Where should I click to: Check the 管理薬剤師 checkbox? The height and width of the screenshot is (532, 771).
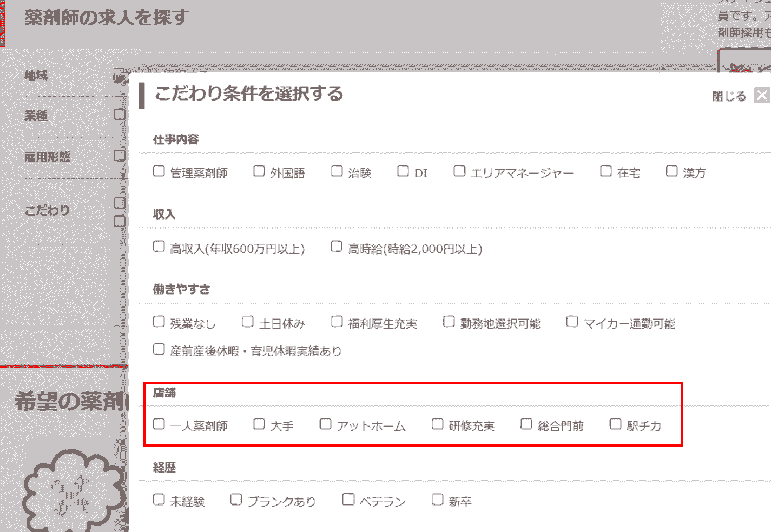(x=159, y=171)
